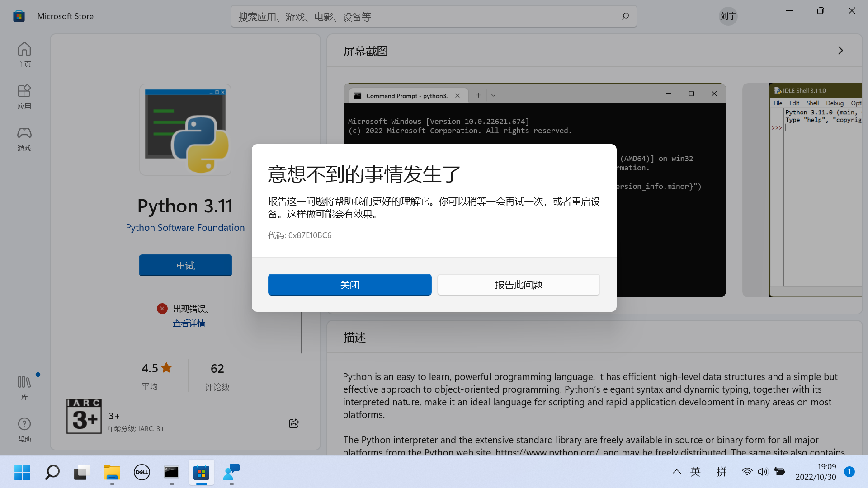Open the notification badge in tray

pyautogui.click(x=849, y=472)
